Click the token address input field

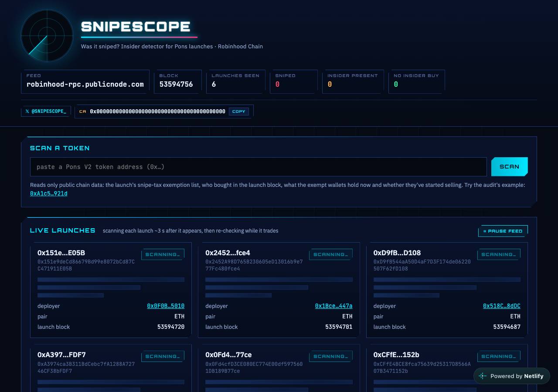(258, 167)
